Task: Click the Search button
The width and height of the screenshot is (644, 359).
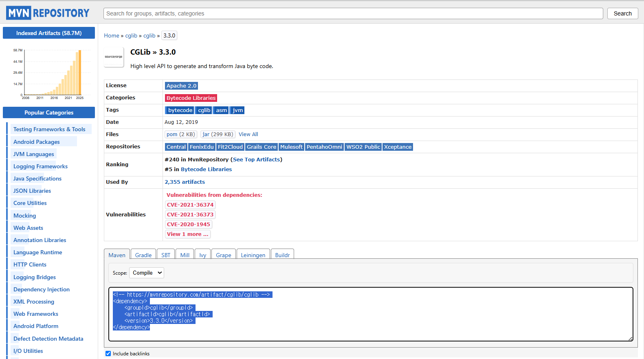Action: click(x=623, y=13)
